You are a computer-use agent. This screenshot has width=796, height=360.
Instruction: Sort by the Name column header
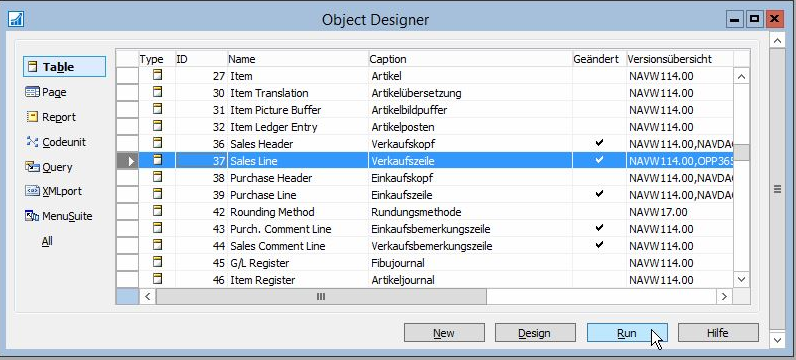pos(298,59)
